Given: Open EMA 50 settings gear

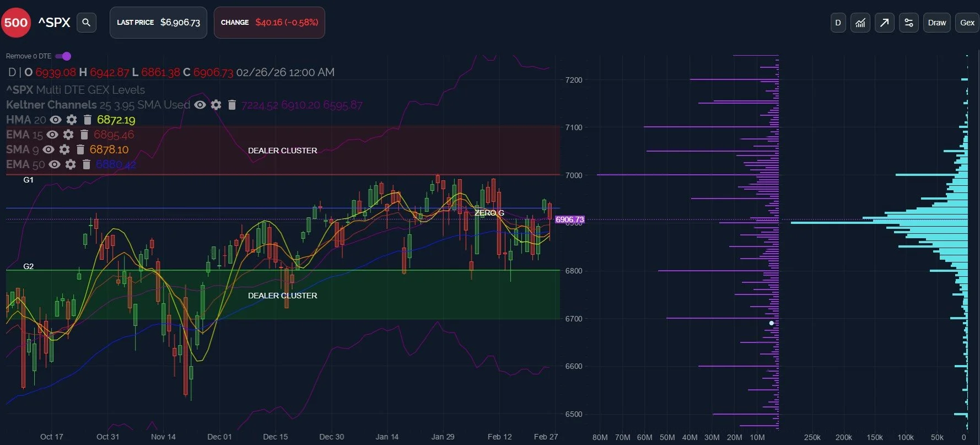Looking at the screenshot, I should (71, 164).
